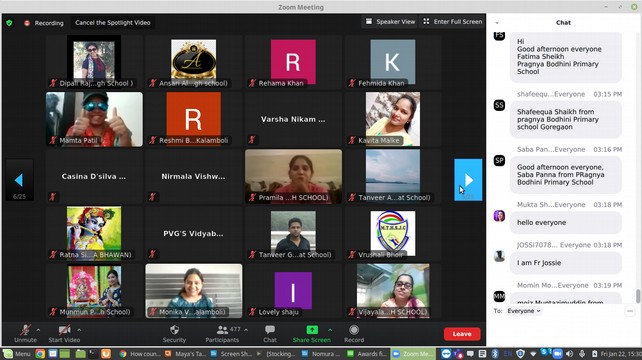Click SP avatar beside Saba Panna message
Screen dimensions: 642x360
(499, 161)
